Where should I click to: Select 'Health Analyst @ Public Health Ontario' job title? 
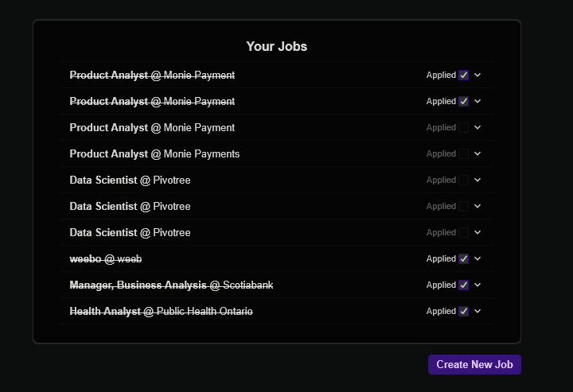161,312
